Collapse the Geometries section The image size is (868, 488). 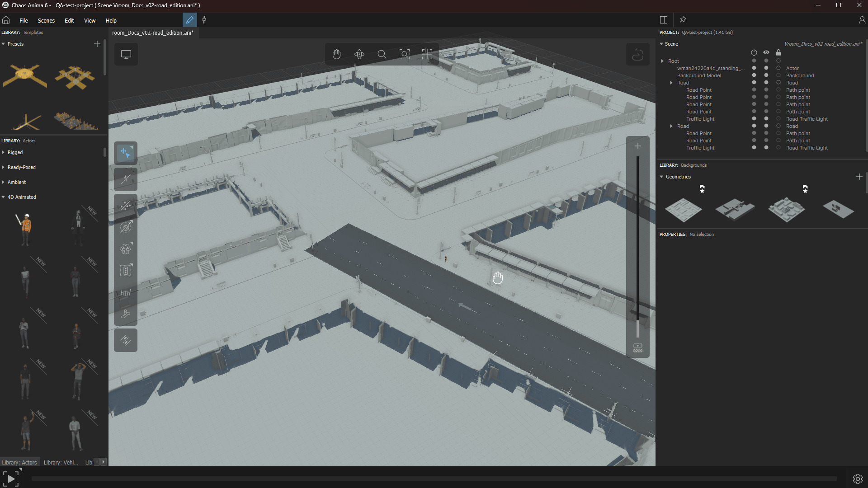point(661,177)
